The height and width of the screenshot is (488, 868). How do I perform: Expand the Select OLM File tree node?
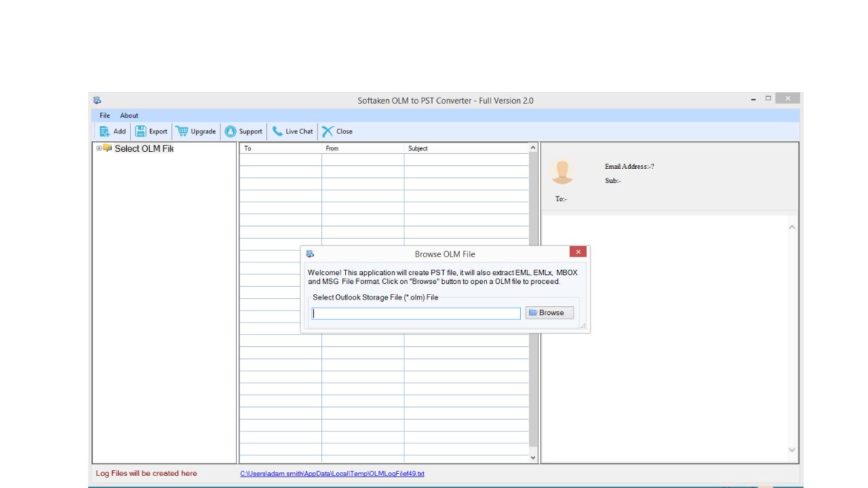click(x=99, y=148)
